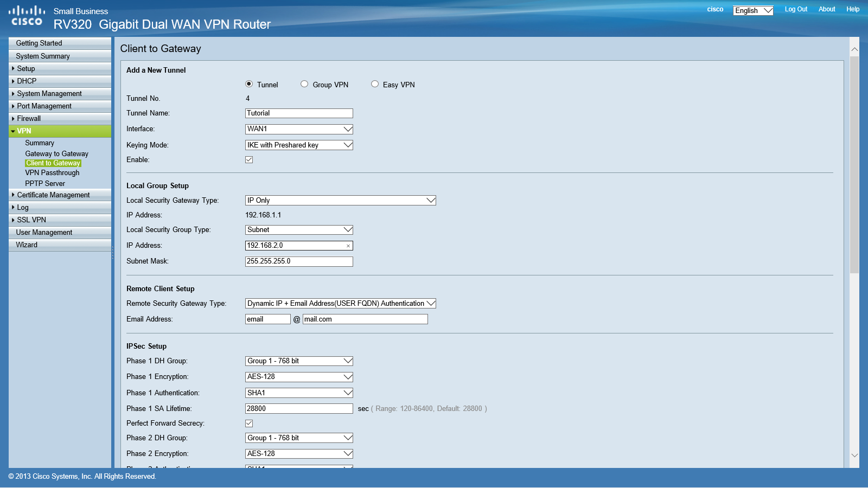Open User Management page
Viewport: 868px width, 488px height.
(60, 233)
